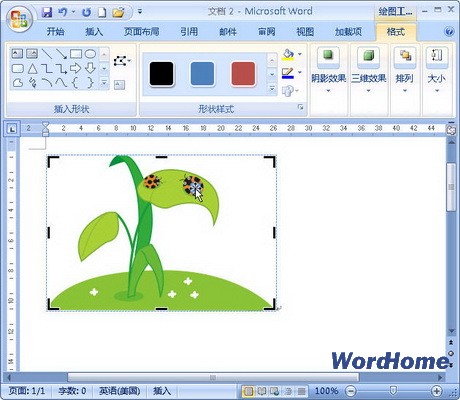The width and height of the screenshot is (460, 400).
Task: Create a new blank document
Action: [102, 13]
